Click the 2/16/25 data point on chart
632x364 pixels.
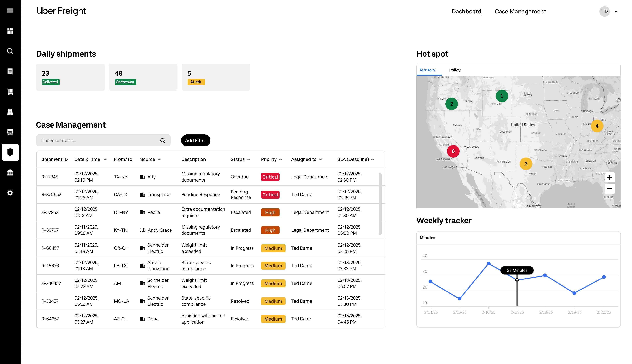click(x=489, y=263)
